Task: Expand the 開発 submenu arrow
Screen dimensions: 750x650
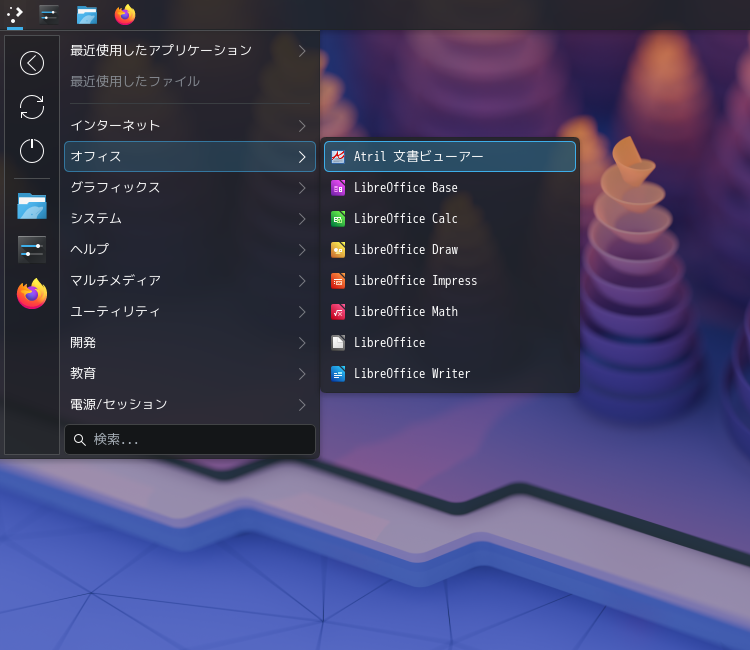Action: [x=302, y=342]
